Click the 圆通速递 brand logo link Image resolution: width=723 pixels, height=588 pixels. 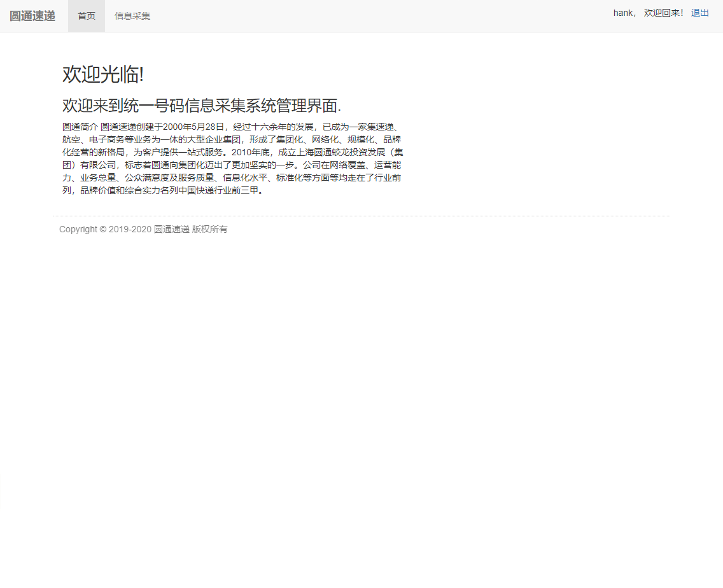(x=32, y=16)
